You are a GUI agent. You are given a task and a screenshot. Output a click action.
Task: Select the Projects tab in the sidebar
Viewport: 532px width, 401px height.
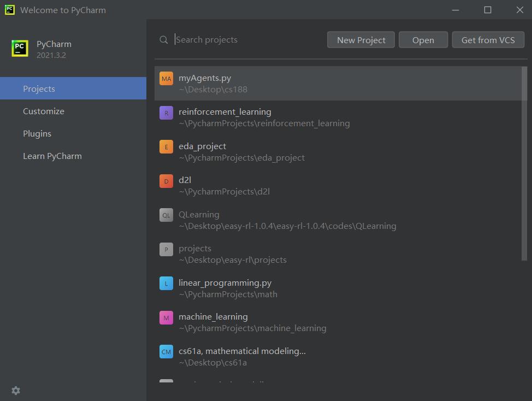[x=39, y=89]
